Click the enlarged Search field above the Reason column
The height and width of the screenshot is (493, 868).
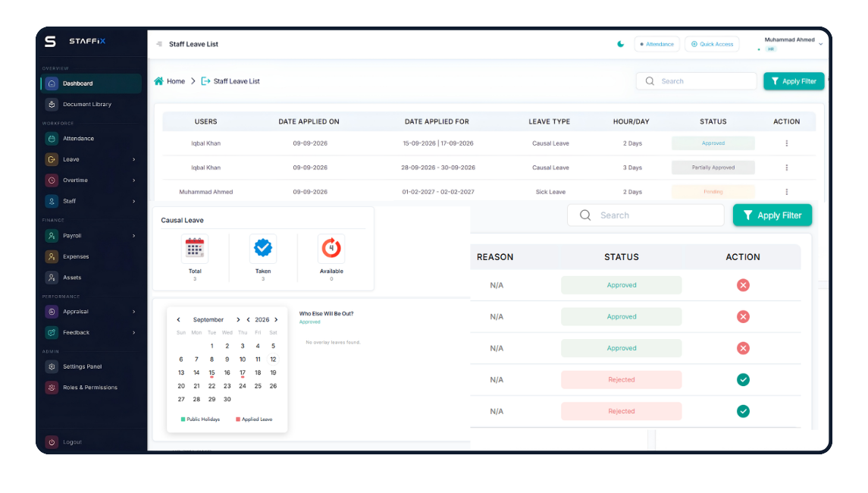tap(645, 215)
